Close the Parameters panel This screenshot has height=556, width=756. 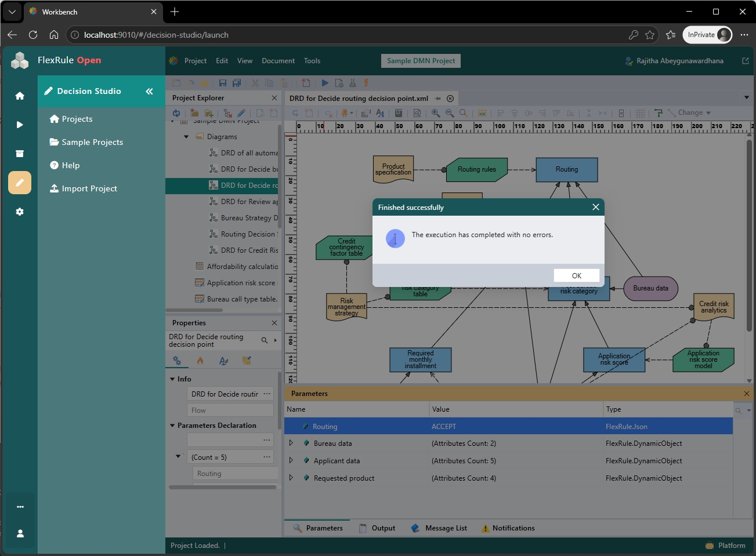747,394
